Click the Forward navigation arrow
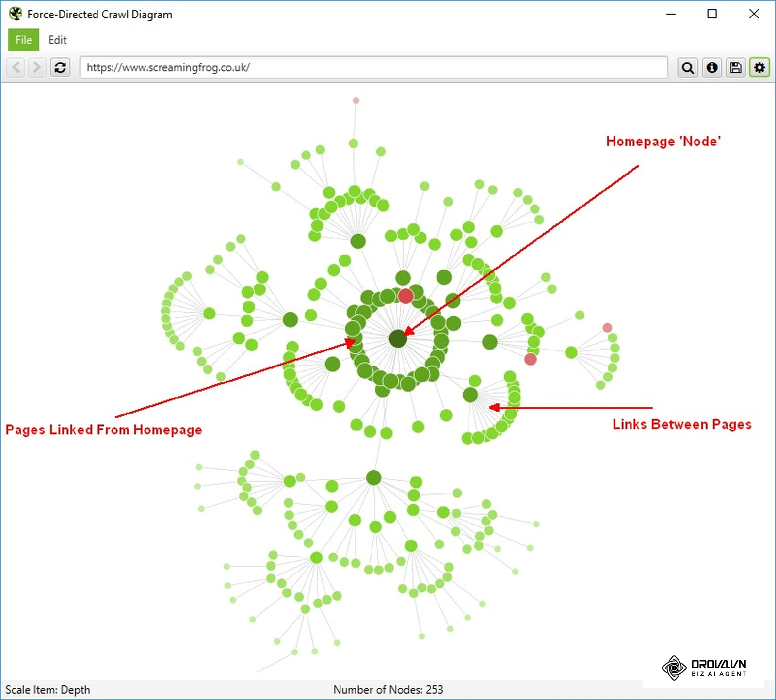The image size is (776, 700). [37, 67]
